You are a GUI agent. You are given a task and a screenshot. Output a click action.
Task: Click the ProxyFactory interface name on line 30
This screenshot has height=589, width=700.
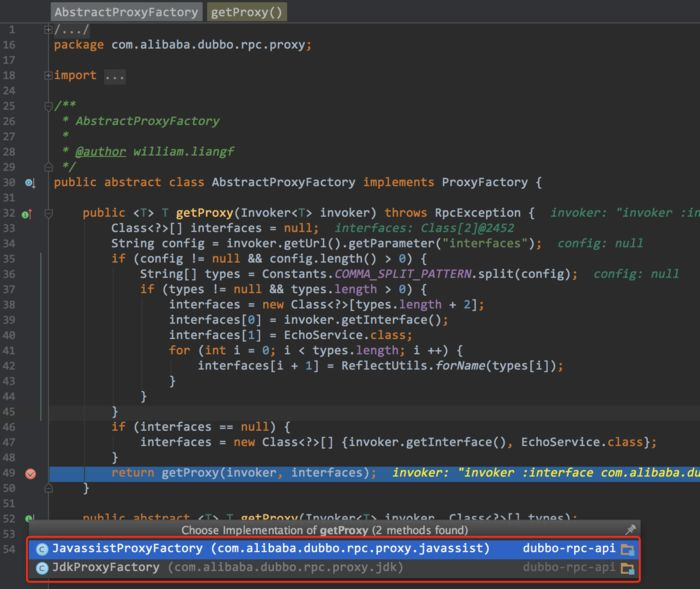[485, 183]
